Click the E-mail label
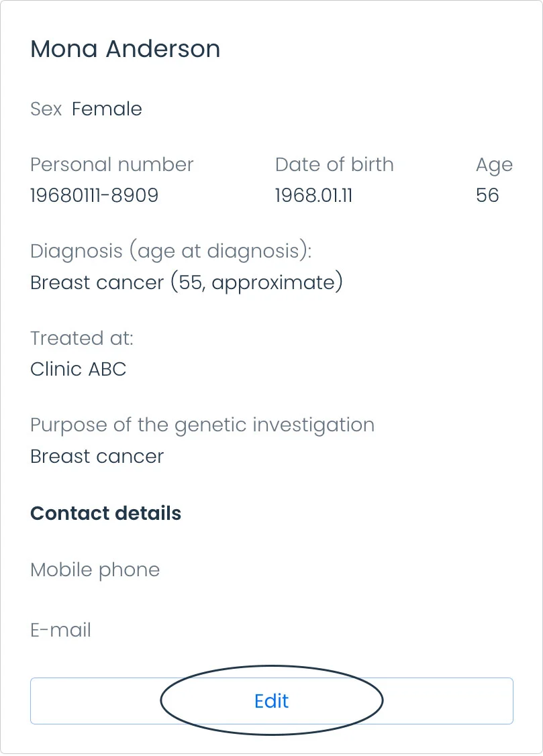This screenshot has height=756, width=543. [x=61, y=630]
